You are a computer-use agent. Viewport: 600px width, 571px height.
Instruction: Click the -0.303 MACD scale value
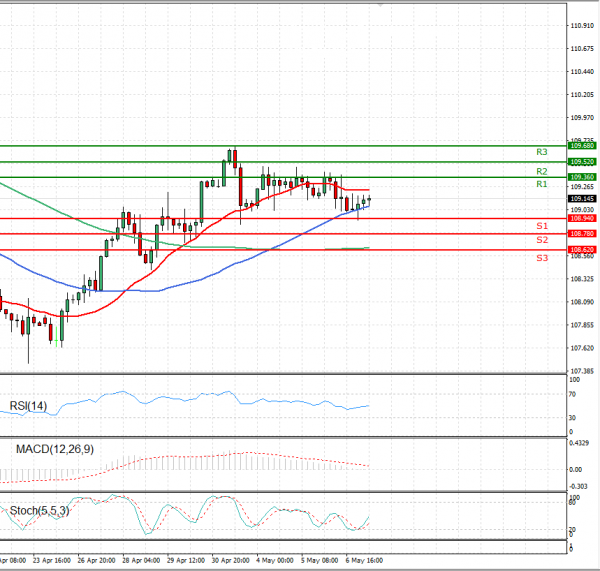[579, 486]
